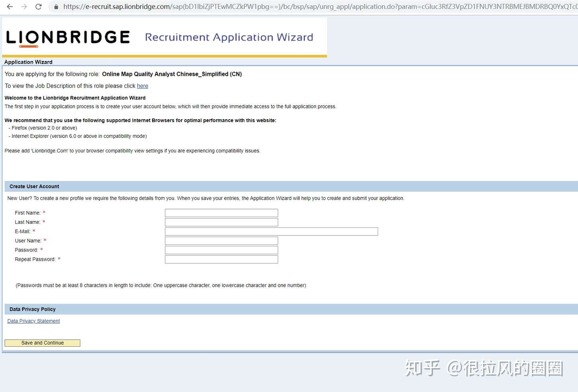This screenshot has height=392, width=578.
Task: Click the Save and Continue button
Action: pyautogui.click(x=43, y=343)
